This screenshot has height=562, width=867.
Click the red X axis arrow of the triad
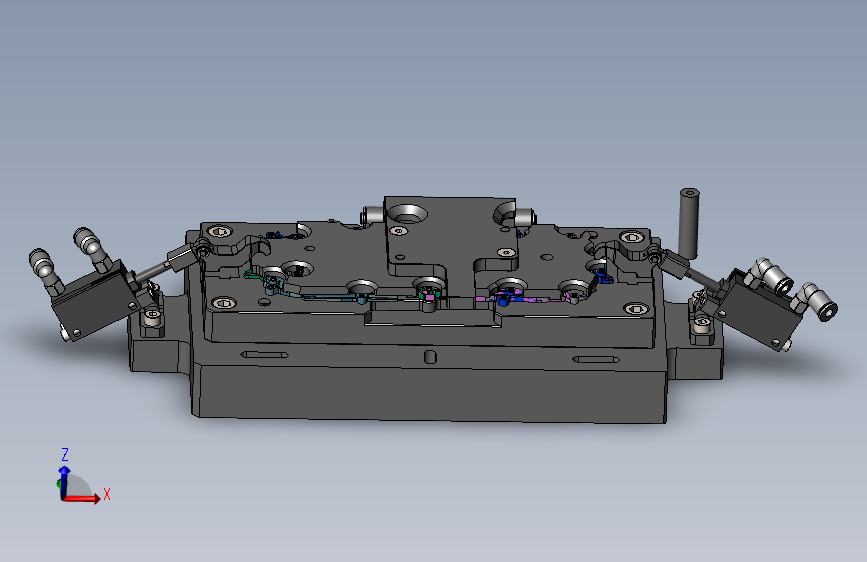(83, 498)
